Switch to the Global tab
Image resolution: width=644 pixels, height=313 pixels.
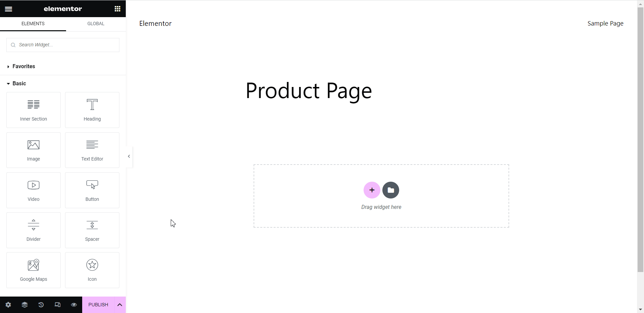pyautogui.click(x=96, y=24)
